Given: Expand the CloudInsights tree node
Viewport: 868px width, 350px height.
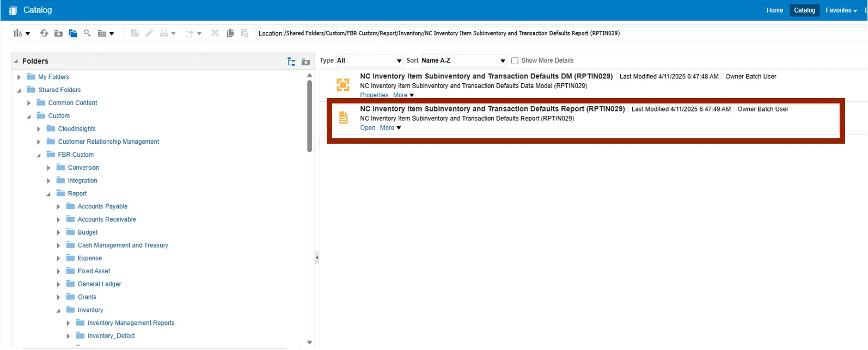Looking at the screenshot, I should [39, 129].
